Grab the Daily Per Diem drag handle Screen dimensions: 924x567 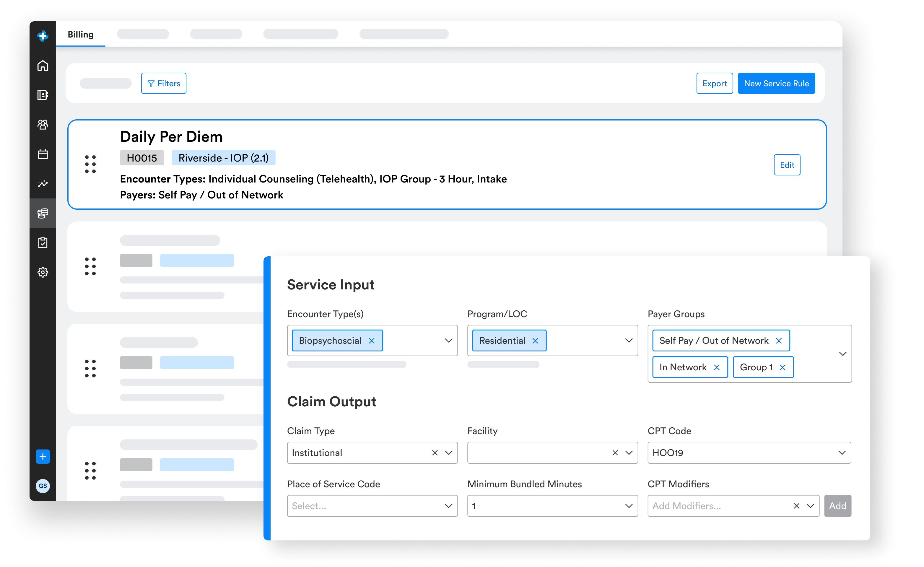tap(90, 164)
